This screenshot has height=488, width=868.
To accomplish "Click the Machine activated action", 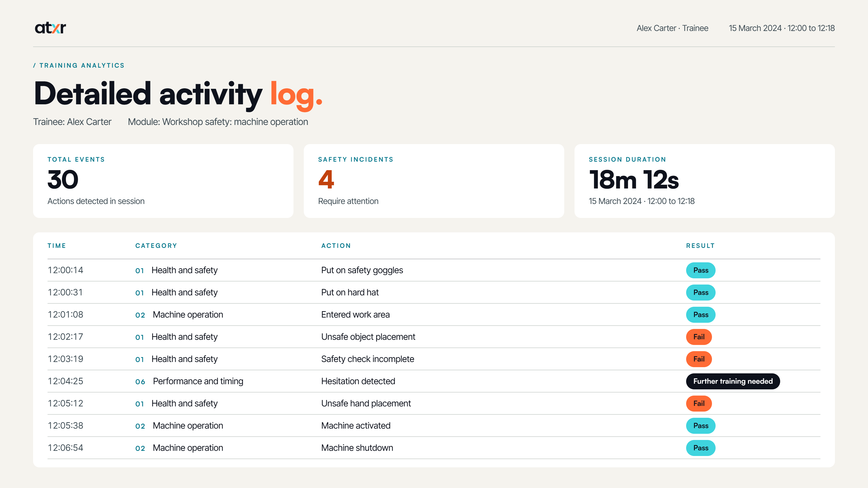I will (355, 426).
